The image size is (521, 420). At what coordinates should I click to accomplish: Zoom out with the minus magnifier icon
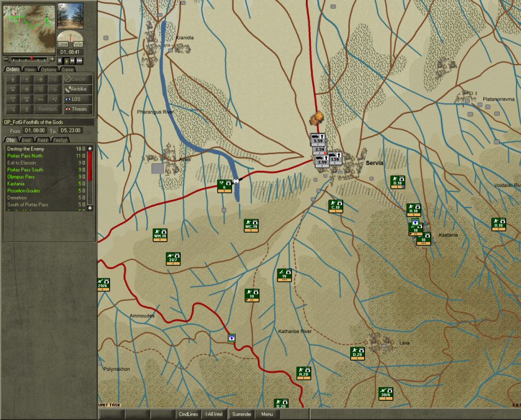point(5,59)
